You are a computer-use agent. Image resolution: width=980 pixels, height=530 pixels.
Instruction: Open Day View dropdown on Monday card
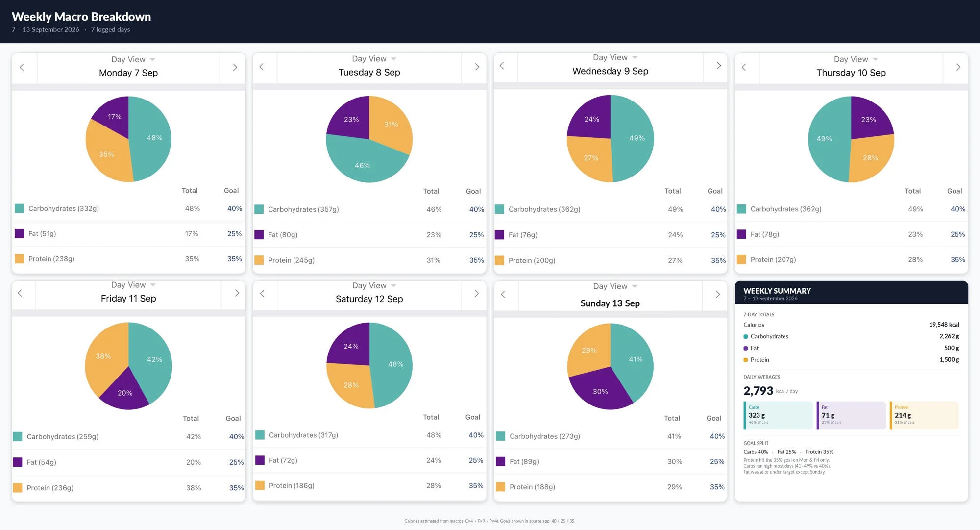(133, 59)
